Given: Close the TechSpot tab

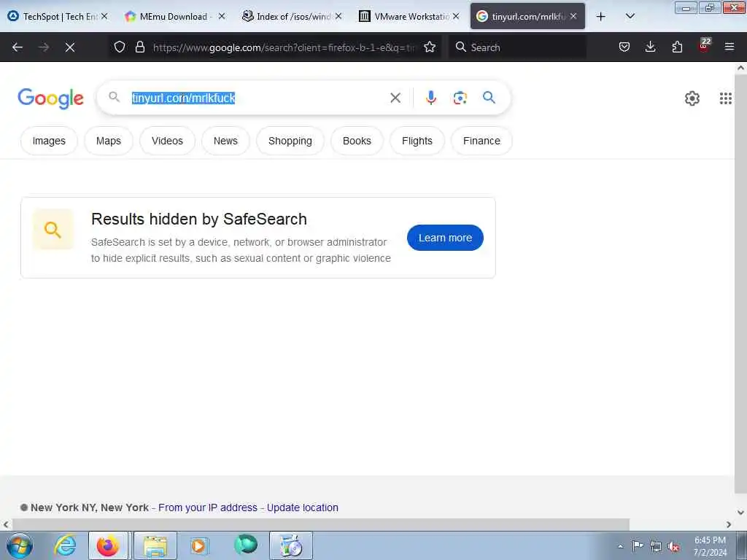Looking at the screenshot, I should pos(104,16).
